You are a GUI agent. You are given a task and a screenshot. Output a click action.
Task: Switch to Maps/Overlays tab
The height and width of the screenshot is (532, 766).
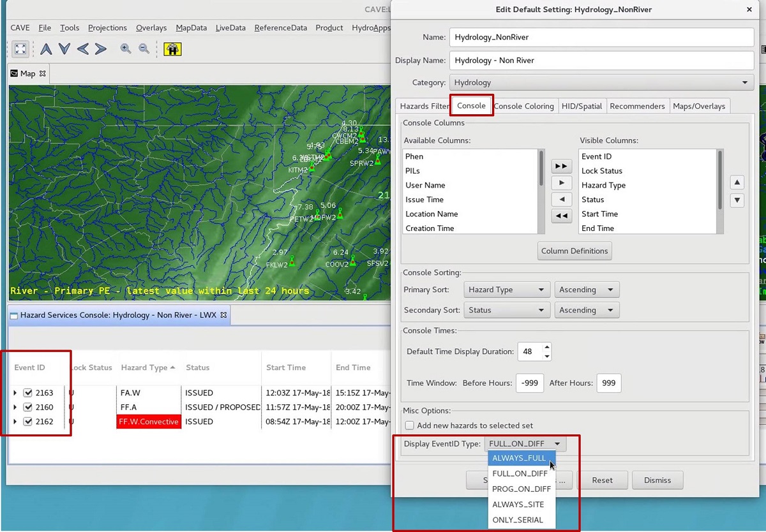tap(699, 106)
